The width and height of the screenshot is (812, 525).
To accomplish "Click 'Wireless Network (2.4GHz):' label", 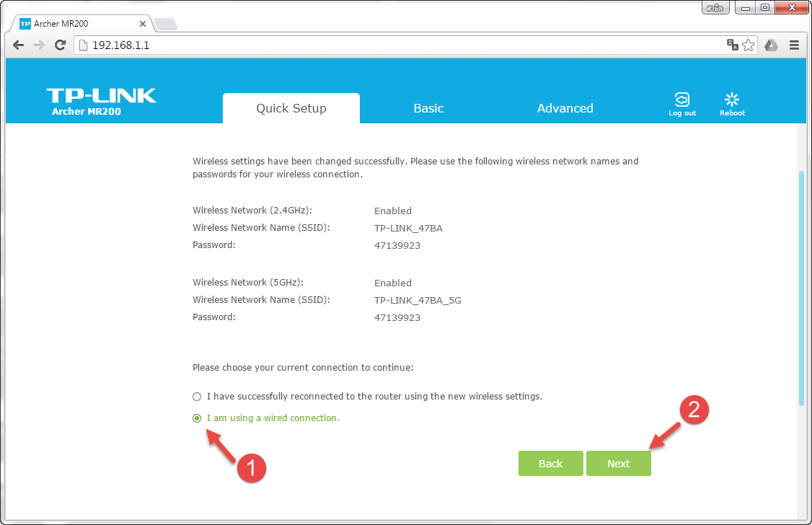I will 252,210.
